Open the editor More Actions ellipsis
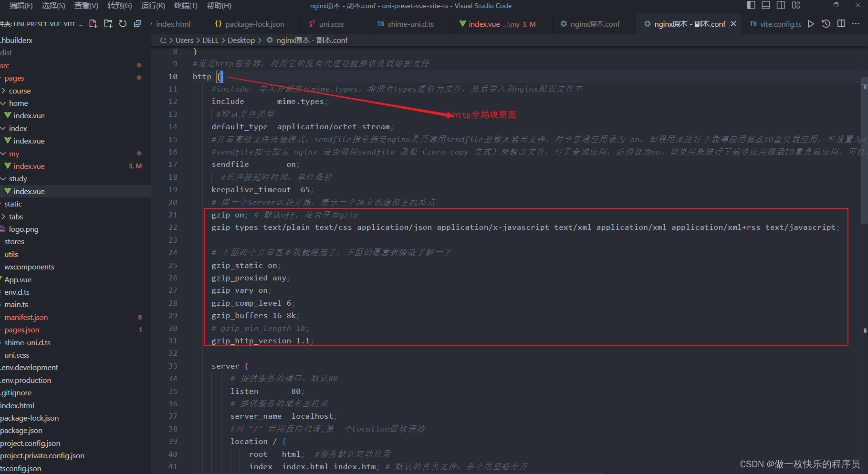Image resolution: width=868 pixels, height=474 pixels. 856,24
